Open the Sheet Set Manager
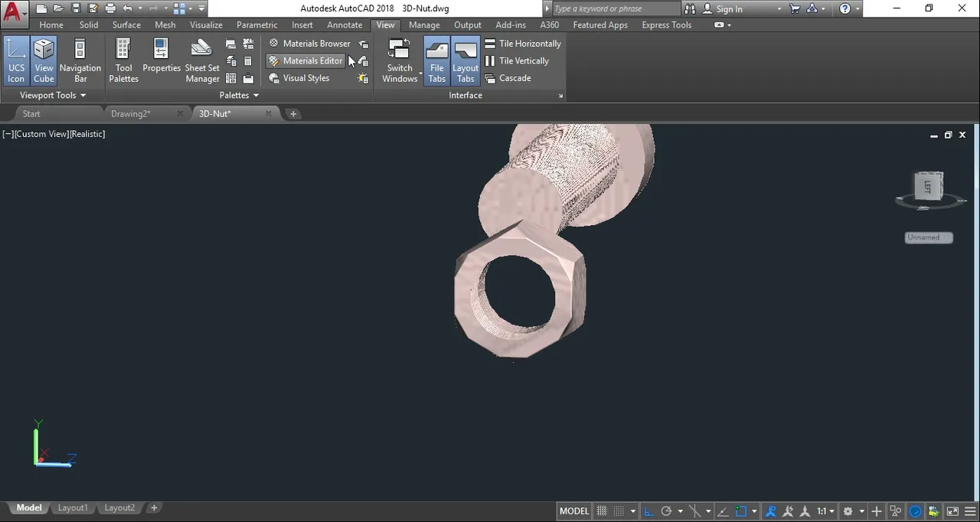 pos(202,60)
